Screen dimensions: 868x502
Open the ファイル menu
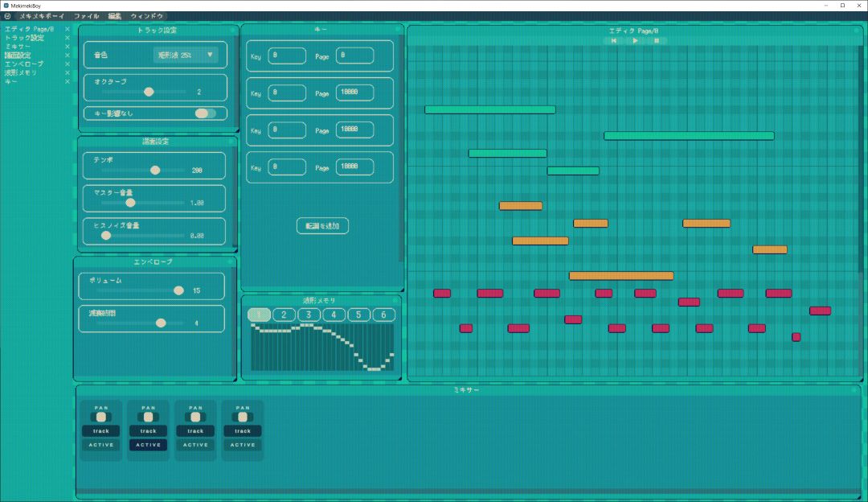click(x=87, y=16)
